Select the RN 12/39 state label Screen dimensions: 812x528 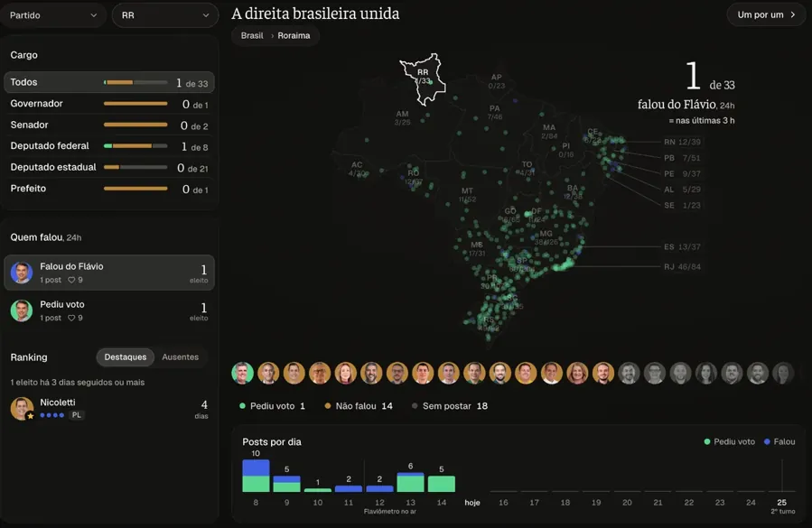pos(682,142)
